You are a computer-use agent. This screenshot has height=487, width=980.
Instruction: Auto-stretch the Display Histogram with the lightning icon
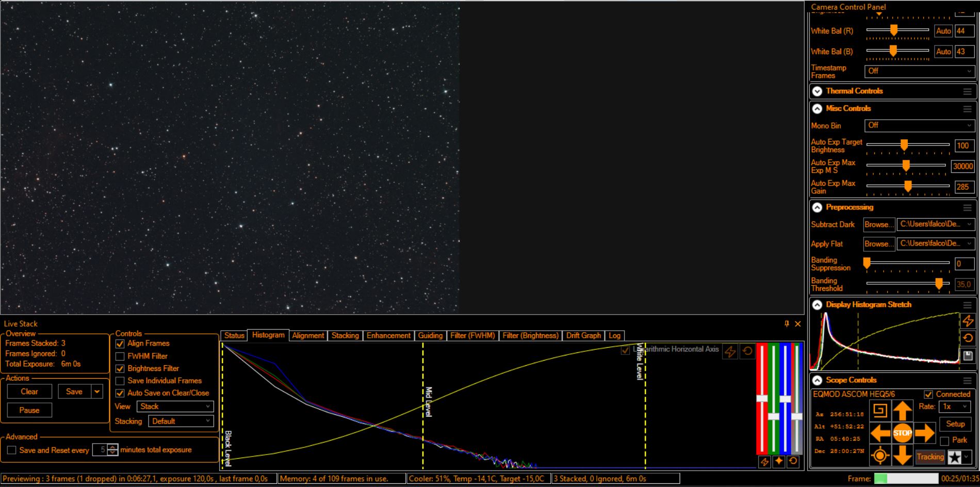968,321
